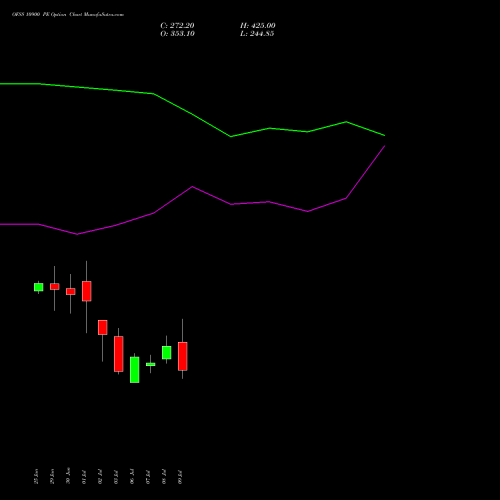Select the red candle for 09 Jul
The height and width of the screenshot is (500, 500).
coord(183,356)
